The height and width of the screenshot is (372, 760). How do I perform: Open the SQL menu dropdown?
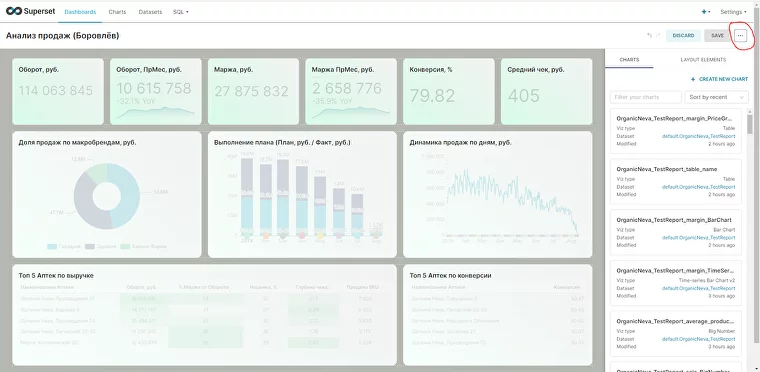pyautogui.click(x=181, y=12)
